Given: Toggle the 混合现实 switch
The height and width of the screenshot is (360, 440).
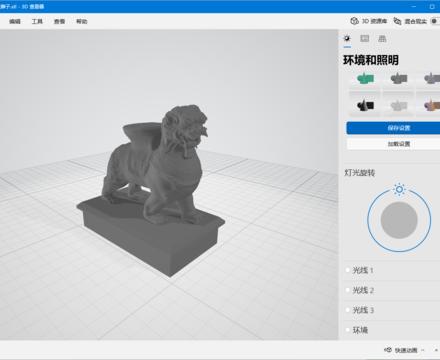Looking at the screenshot, I should tap(435, 21).
